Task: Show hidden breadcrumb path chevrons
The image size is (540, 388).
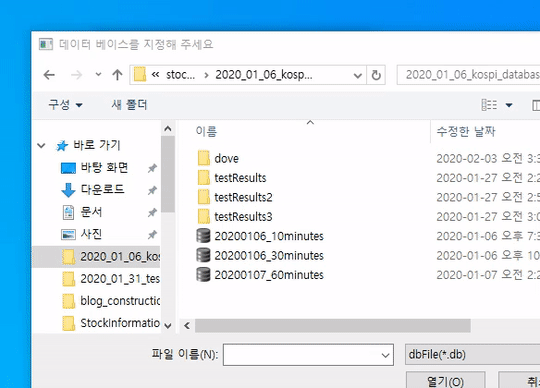Action: [155, 74]
